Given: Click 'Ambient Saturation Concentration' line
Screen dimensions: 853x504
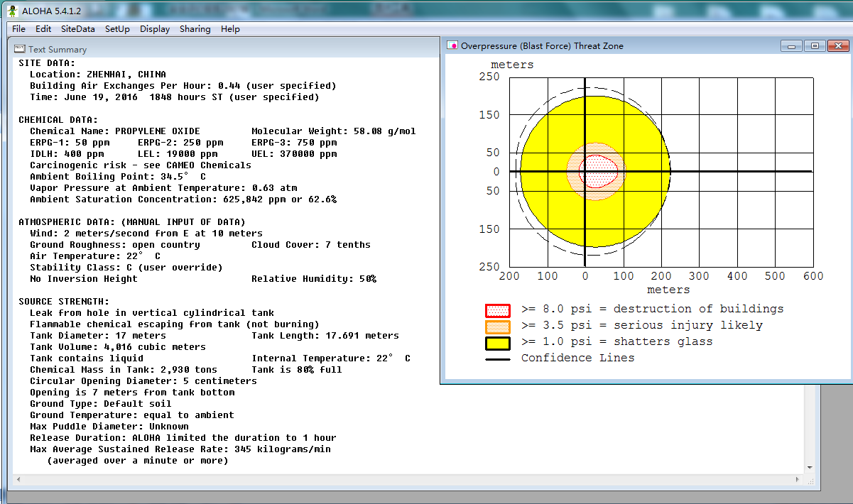Looking at the screenshot, I should pos(183,199).
